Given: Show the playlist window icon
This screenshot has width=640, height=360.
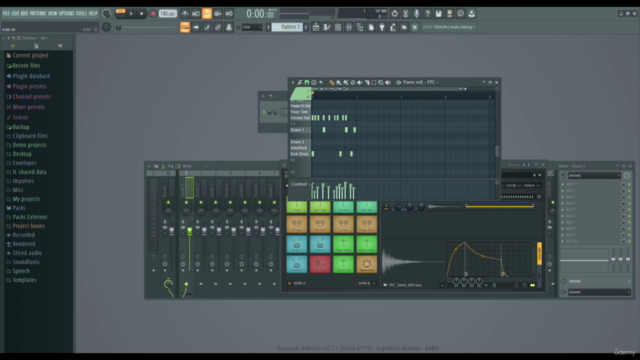Looking at the screenshot, I should pos(316,27).
